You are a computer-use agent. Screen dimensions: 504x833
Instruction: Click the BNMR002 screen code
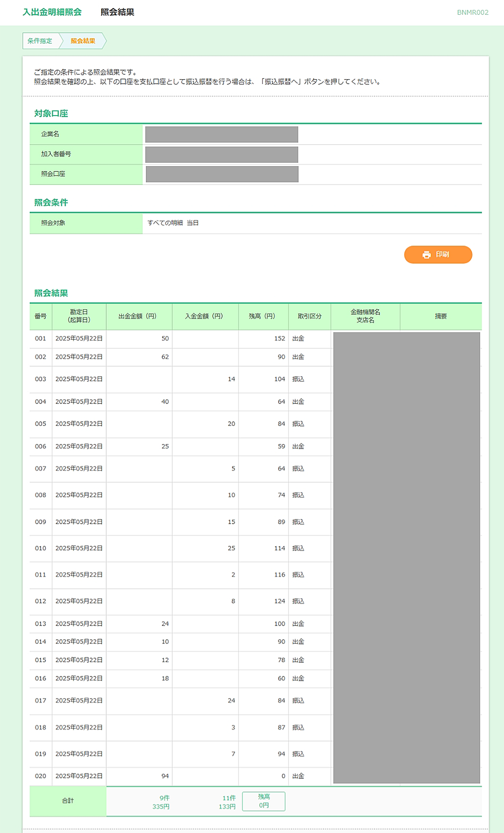point(472,12)
